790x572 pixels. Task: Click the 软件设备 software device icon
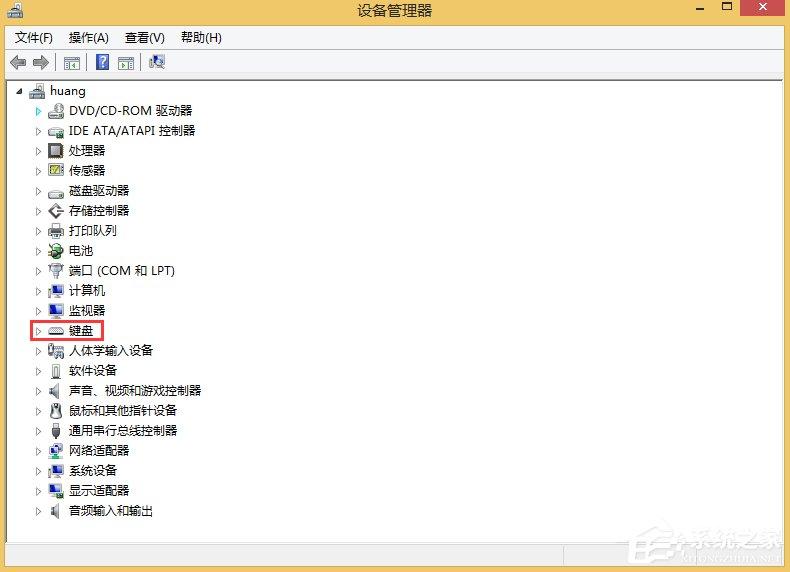pos(56,371)
